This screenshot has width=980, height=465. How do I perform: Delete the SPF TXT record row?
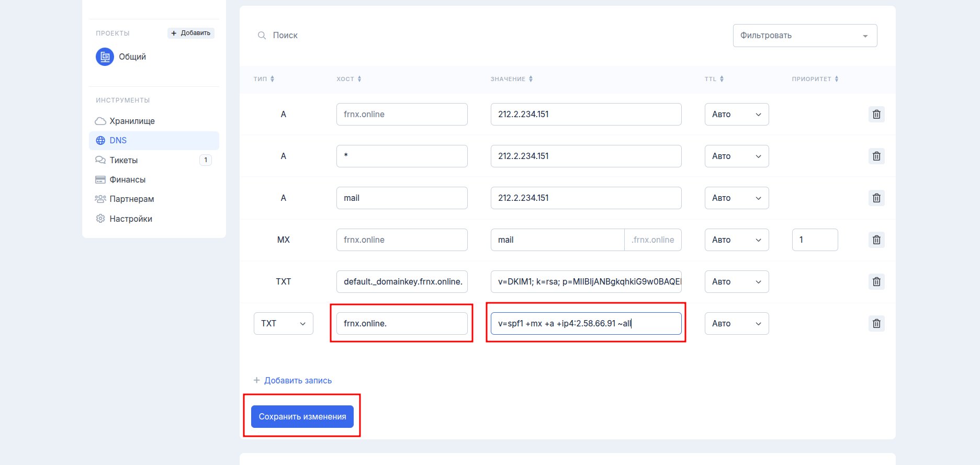click(x=876, y=323)
